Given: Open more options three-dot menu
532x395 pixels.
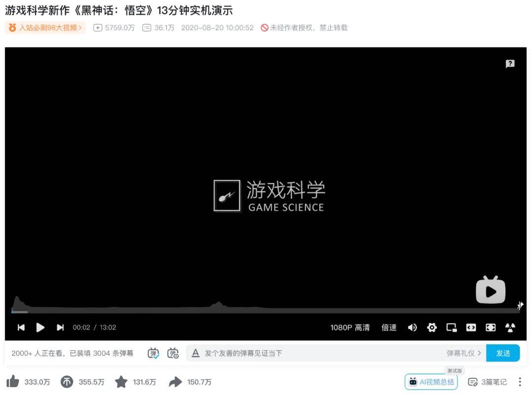Looking at the screenshot, I should point(520,382).
